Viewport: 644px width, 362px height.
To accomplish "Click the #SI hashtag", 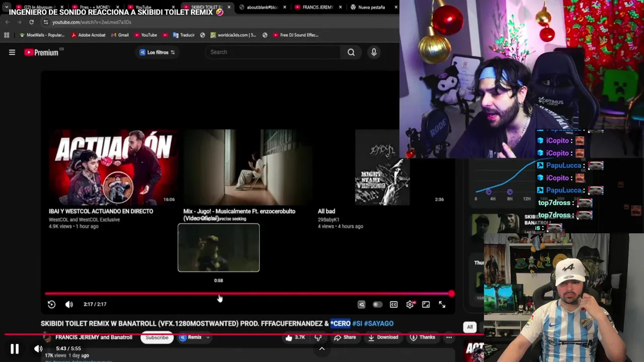I will [x=357, y=323].
